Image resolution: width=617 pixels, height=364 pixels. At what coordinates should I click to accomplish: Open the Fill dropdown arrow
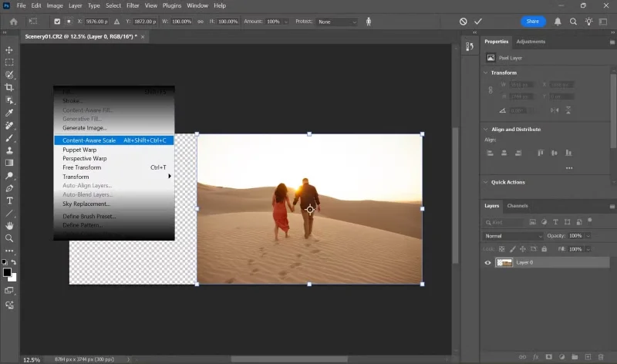588,249
